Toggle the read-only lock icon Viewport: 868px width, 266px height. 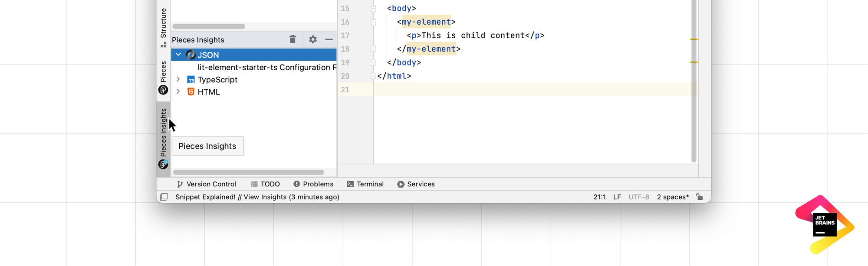[x=699, y=197]
